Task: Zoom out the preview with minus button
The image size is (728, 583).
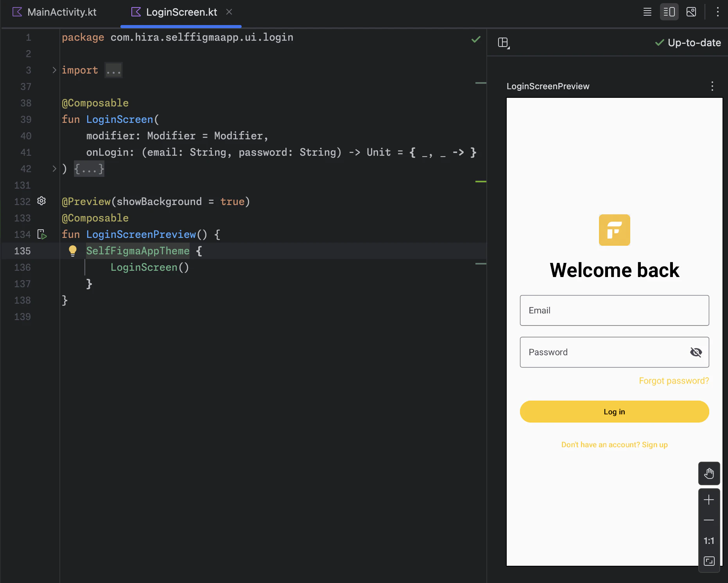Action: tap(709, 520)
